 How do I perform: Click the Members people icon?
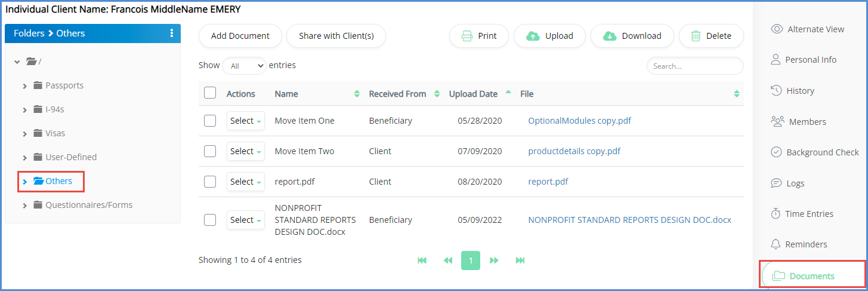tap(777, 122)
